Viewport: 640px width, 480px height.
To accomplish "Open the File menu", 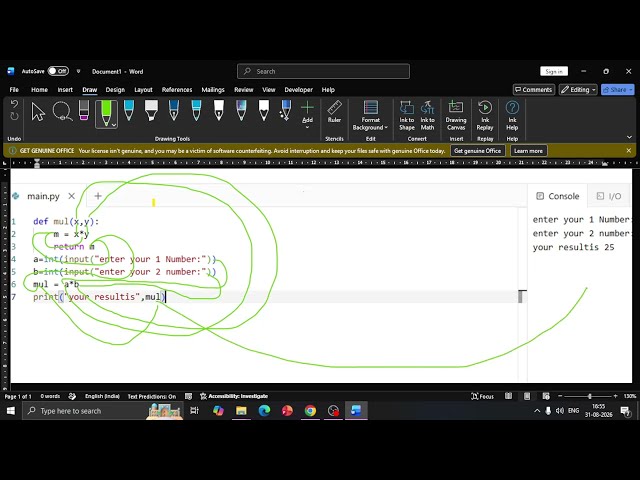I will (x=14, y=90).
